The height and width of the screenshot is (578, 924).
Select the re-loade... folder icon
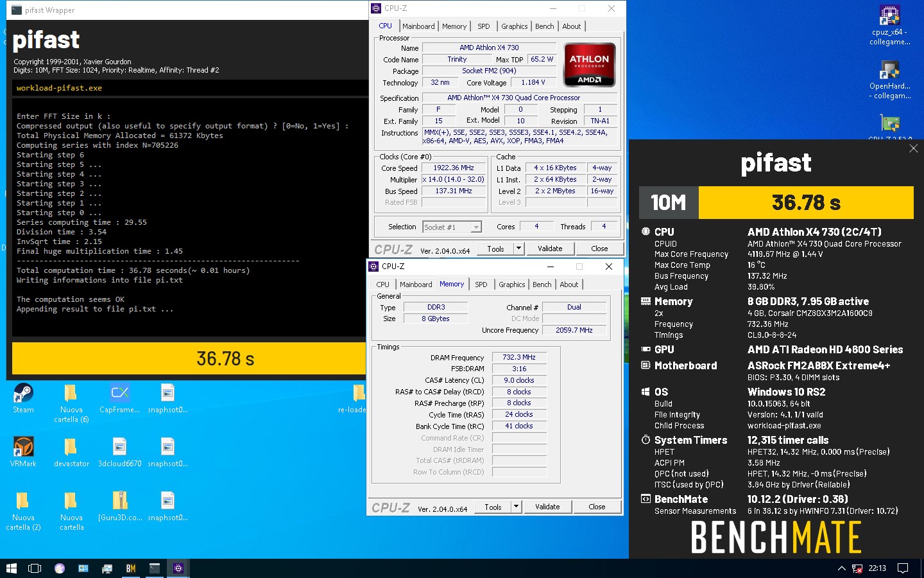click(x=354, y=399)
